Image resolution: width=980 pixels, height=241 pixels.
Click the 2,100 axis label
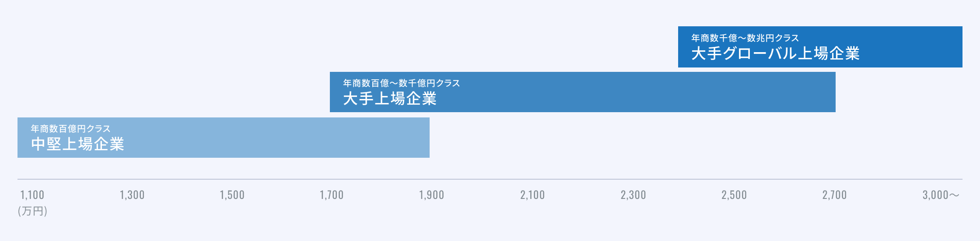click(x=532, y=195)
